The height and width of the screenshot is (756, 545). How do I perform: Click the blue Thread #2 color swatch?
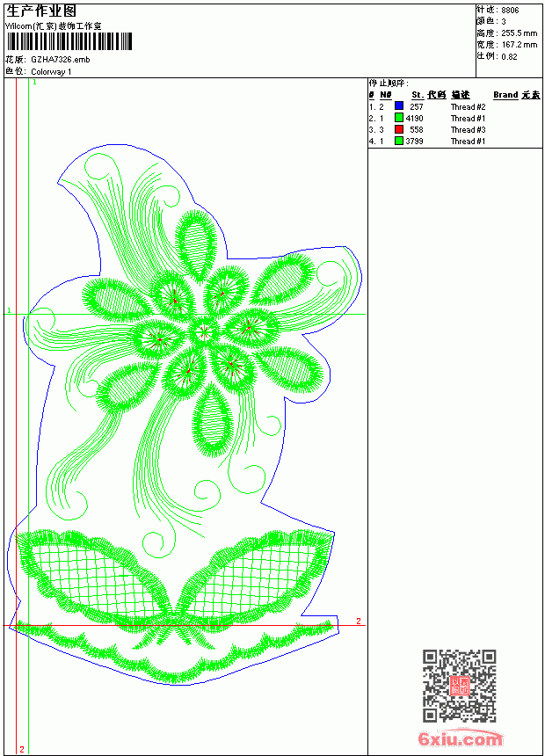tap(399, 106)
